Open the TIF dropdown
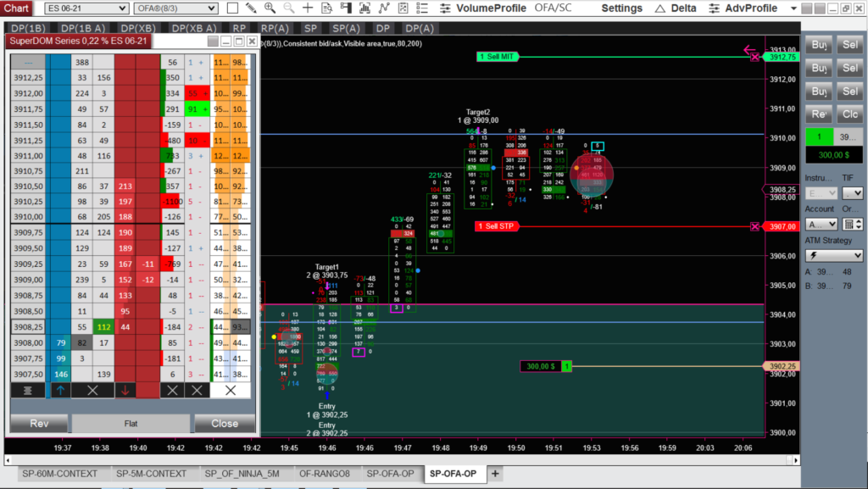 (853, 193)
